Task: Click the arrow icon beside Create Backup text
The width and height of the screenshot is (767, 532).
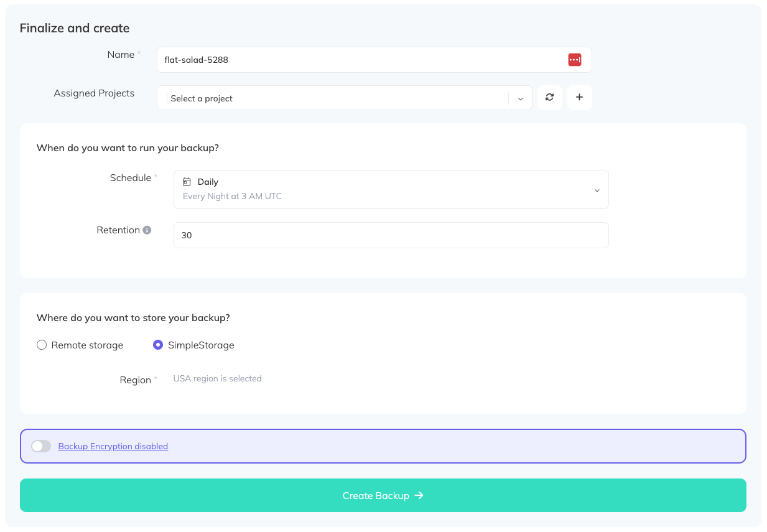Action: click(x=419, y=495)
